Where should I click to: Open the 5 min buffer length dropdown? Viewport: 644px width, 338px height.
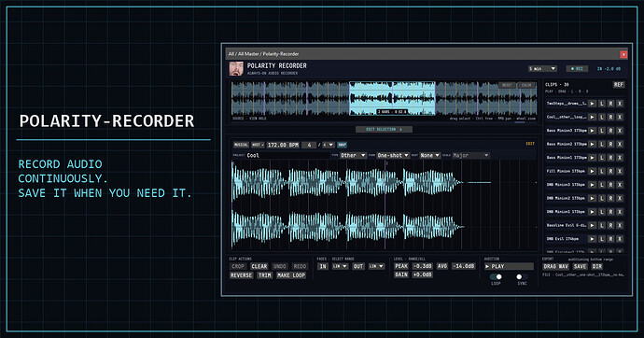click(542, 68)
